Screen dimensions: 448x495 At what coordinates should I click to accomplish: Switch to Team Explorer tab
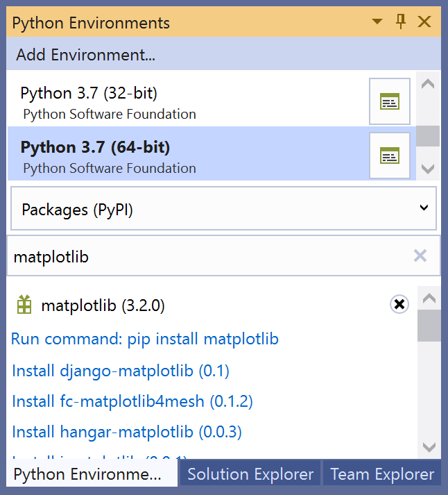tap(382, 474)
